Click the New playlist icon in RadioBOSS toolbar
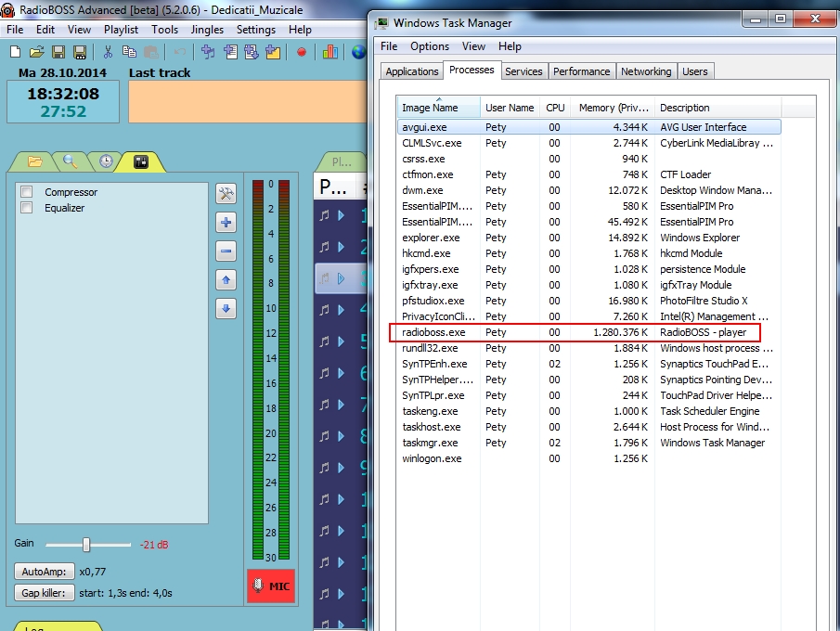 pyautogui.click(x=15, y=52)
